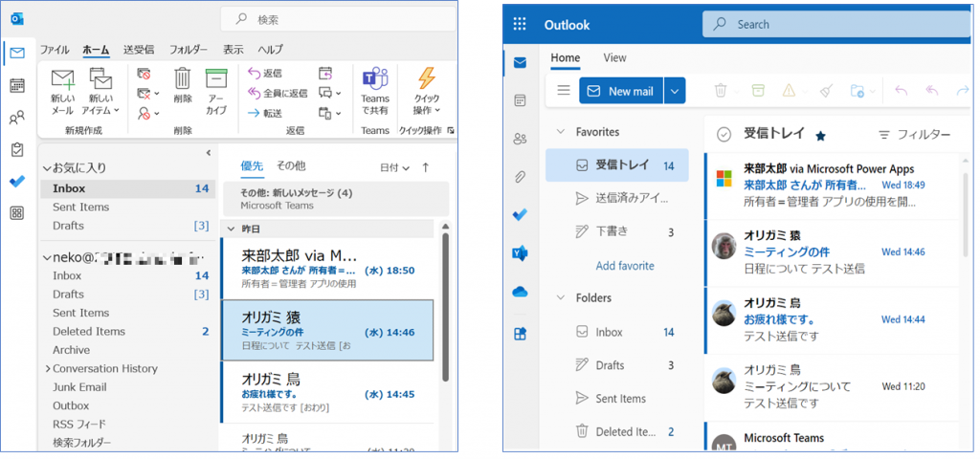
Task: Click the classic message list vertical scrollbar
Action: (445, 307)
